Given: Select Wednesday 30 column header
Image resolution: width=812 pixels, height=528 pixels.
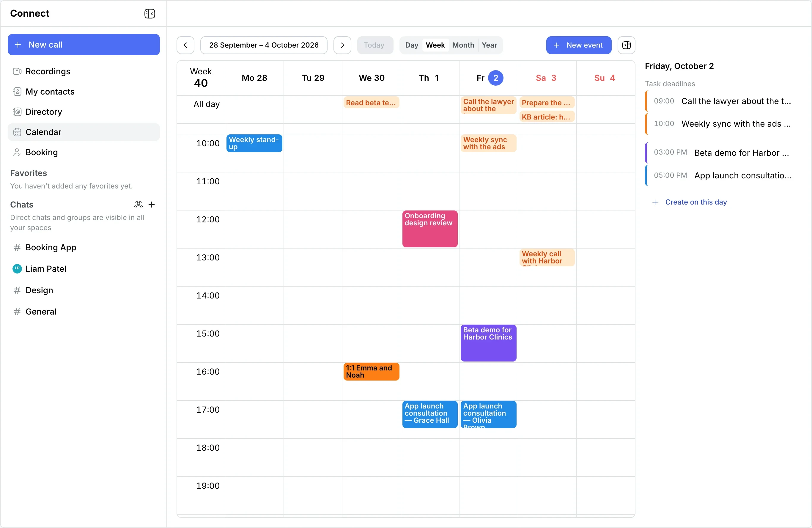Looking at the screenshot, I should [372, 78].
